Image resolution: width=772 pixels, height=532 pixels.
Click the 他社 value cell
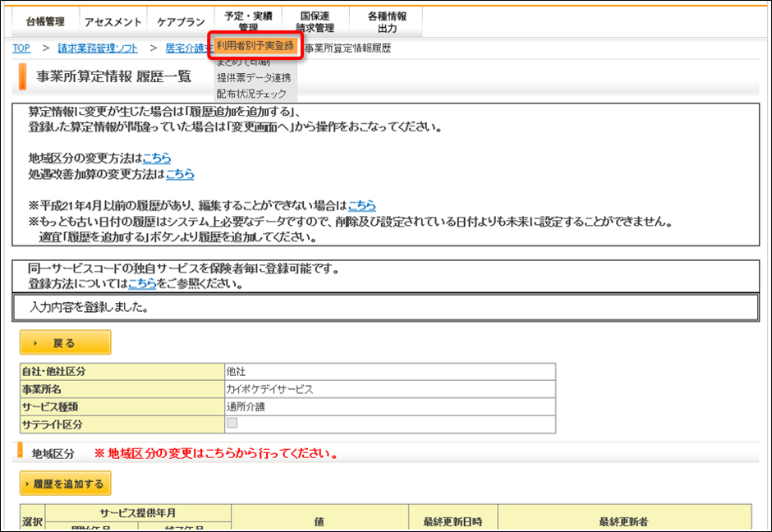point(390,372)
